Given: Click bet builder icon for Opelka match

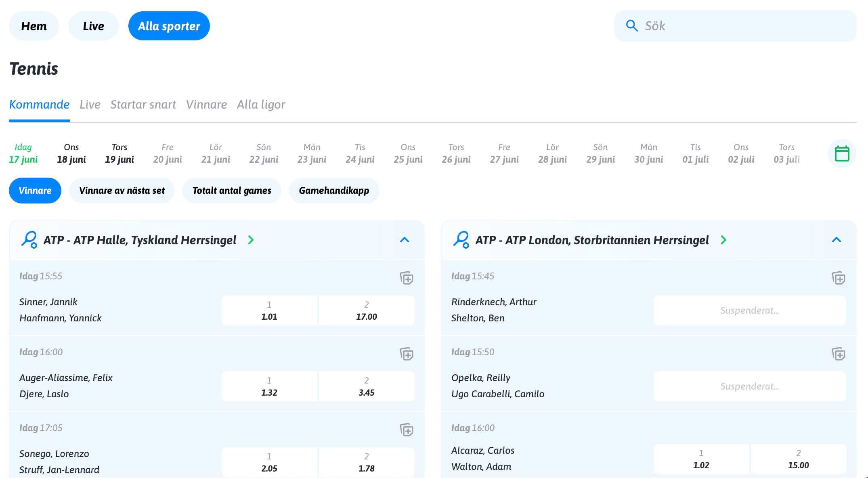Looking at the screenshot, I should click(838, 354).
